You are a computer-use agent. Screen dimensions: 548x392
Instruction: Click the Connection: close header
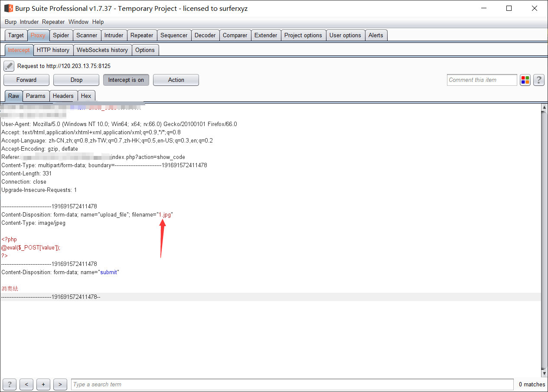click(24, 182)
